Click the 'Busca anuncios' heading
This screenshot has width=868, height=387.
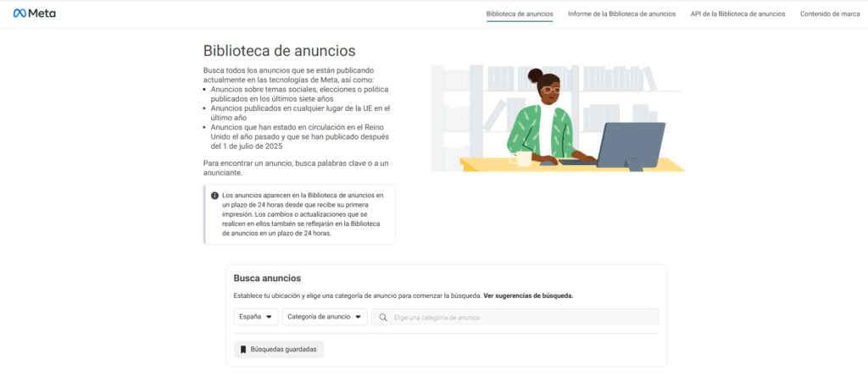267,278
